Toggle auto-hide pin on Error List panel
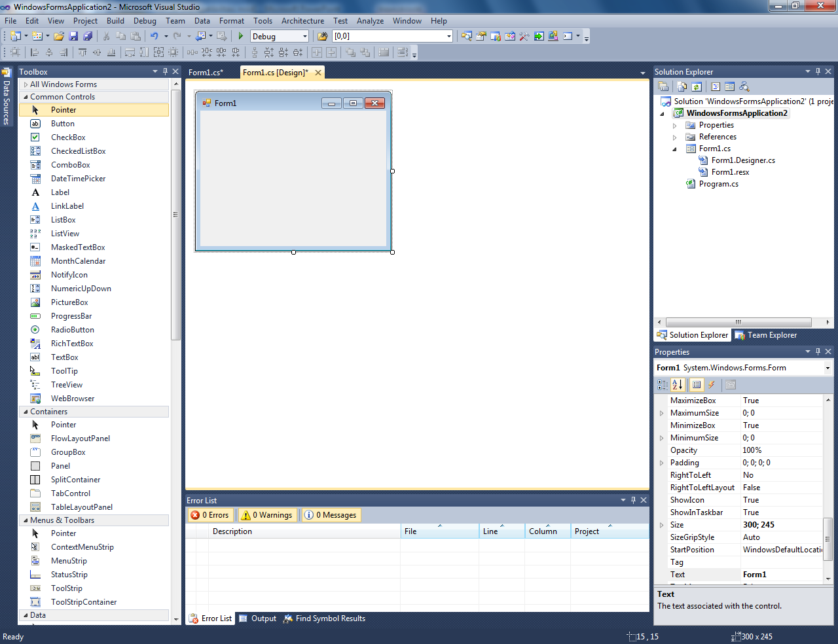 [x=633, y=500]
